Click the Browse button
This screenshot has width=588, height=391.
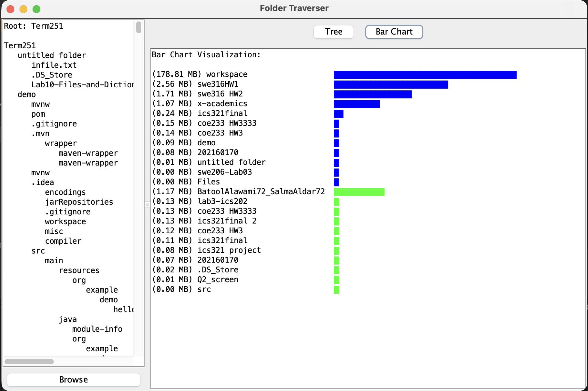pyautogui.click(x=73, y=379)
